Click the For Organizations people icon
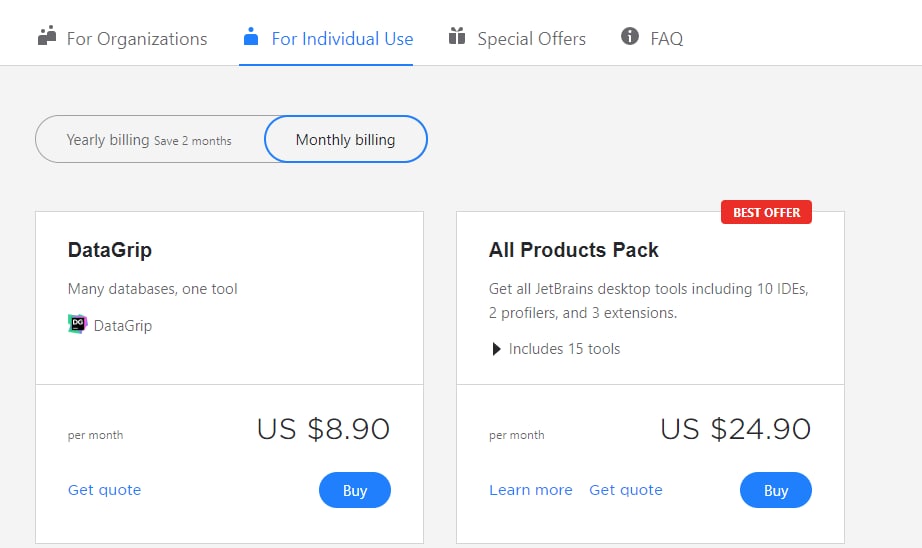The width and height of the screenshot is (922, 548). pyautogui.click(x=47, y=36)
